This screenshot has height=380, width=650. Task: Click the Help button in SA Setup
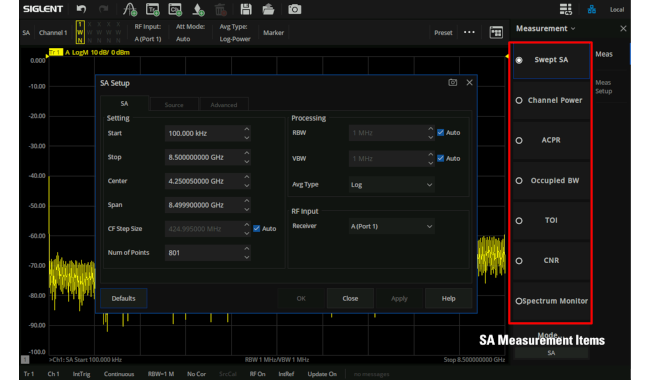(449, 298)
